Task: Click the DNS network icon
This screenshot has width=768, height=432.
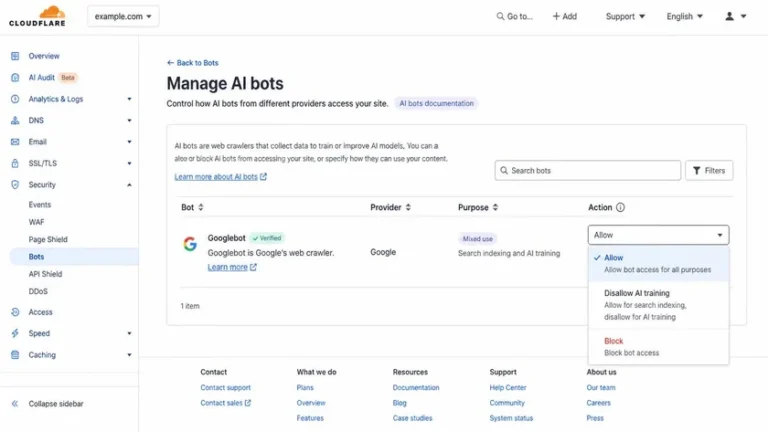Action: point(15,120)
